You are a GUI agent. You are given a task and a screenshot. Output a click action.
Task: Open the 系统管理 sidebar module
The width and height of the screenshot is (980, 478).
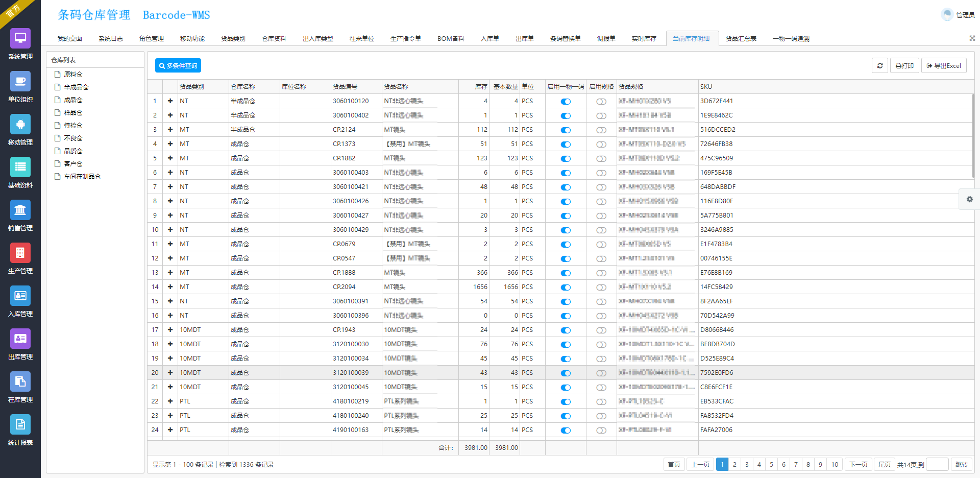[20, 44]
